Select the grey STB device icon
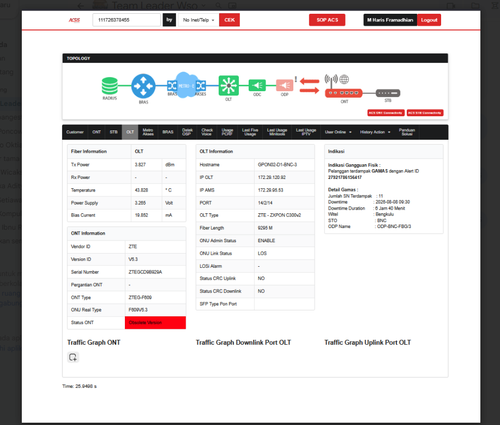The width and height of the screenshot is (500, 425). [x=388, y=93]
